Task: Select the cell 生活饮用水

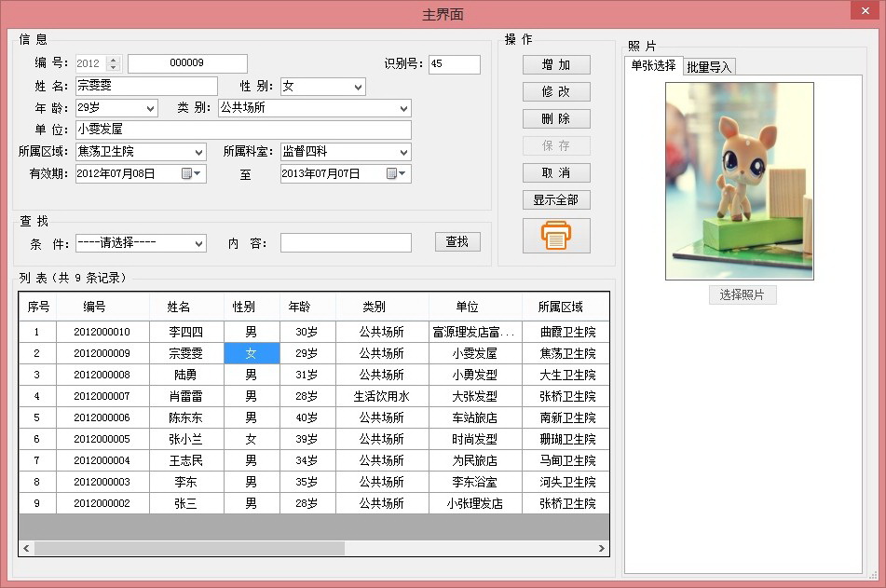Action: [x=382, y=396]
